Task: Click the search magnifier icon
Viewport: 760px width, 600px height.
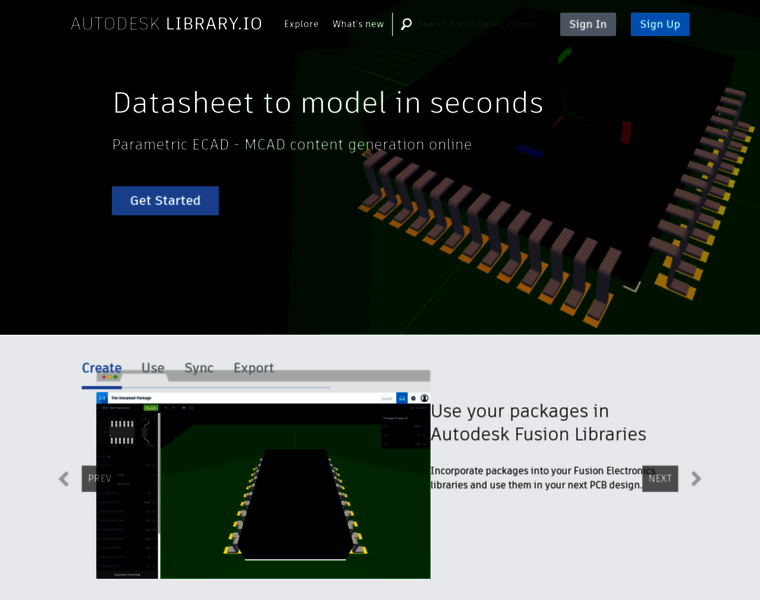Action: [406, 24]
